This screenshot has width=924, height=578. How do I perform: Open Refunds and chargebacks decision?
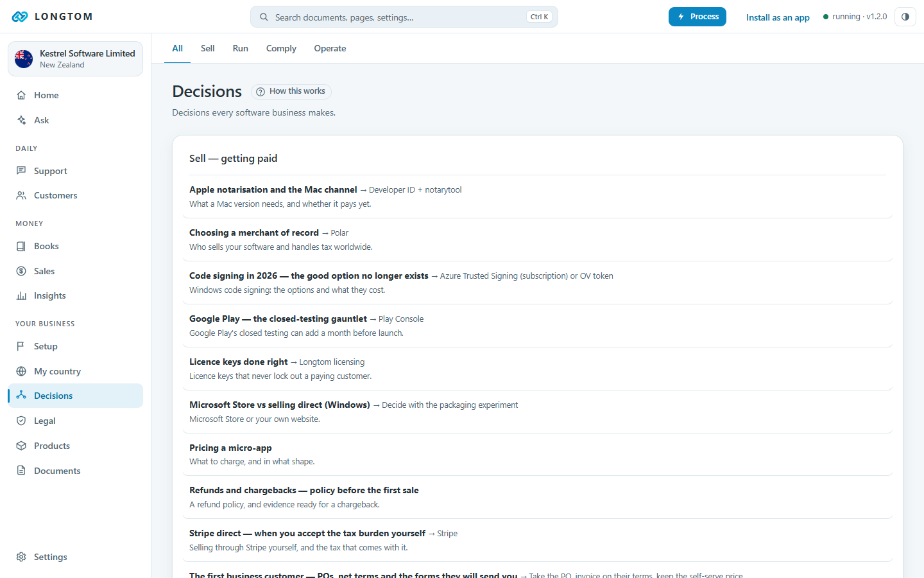point(538,497)
